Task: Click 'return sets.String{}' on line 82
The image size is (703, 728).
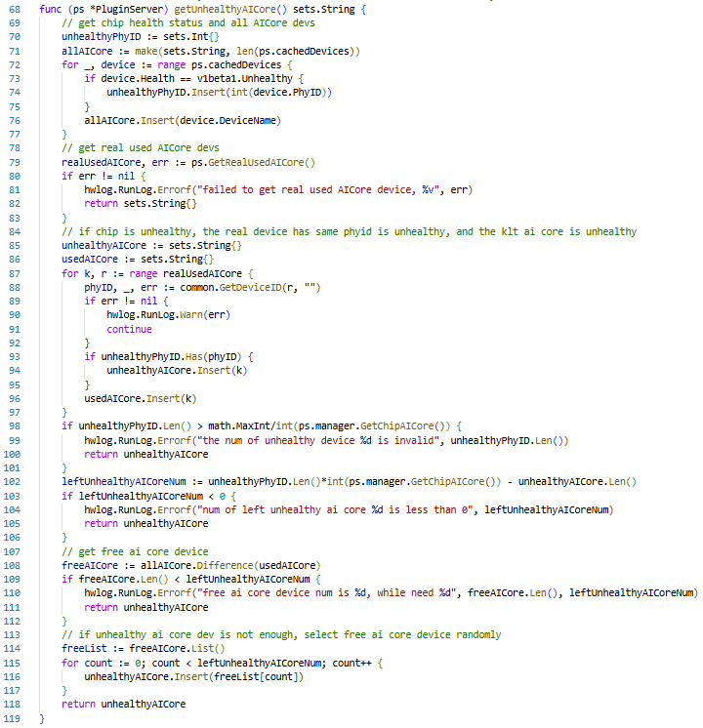Action: point(141,203)
